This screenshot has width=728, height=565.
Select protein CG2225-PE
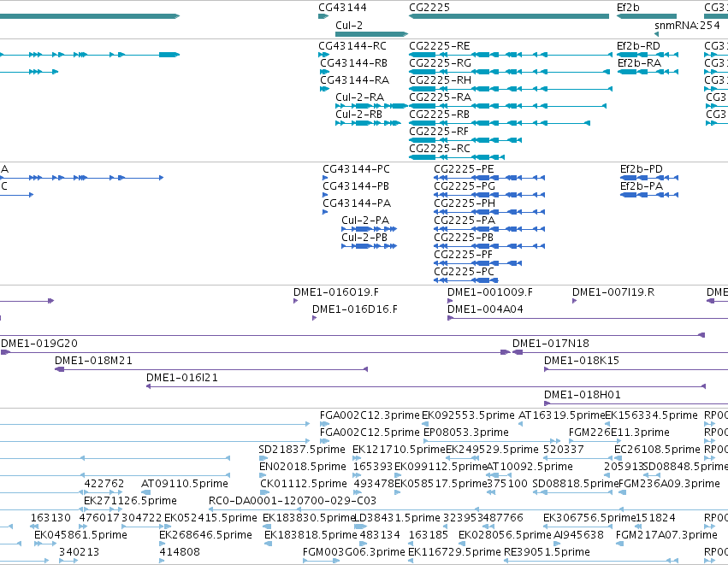pos(464,169)
